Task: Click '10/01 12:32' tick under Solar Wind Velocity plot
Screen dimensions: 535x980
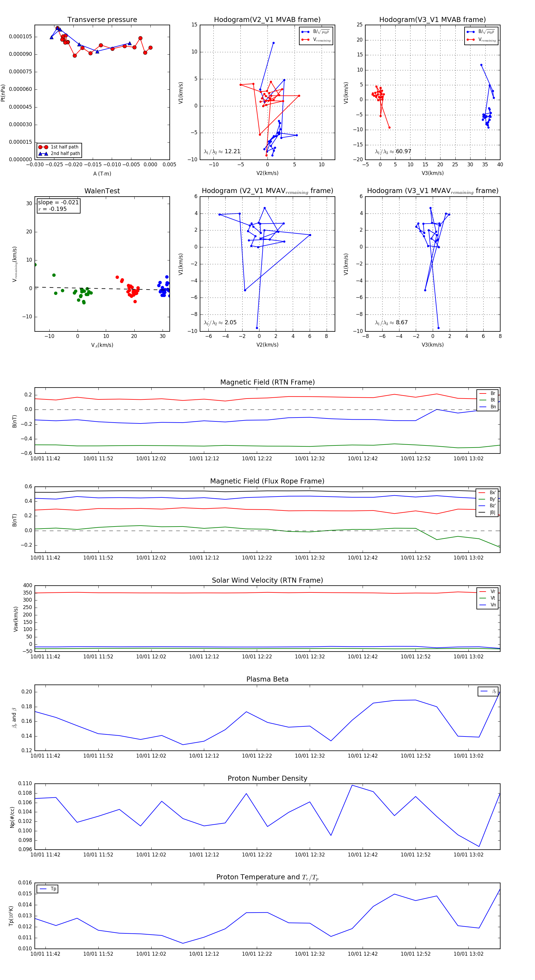Action: (x=310, y=656)
